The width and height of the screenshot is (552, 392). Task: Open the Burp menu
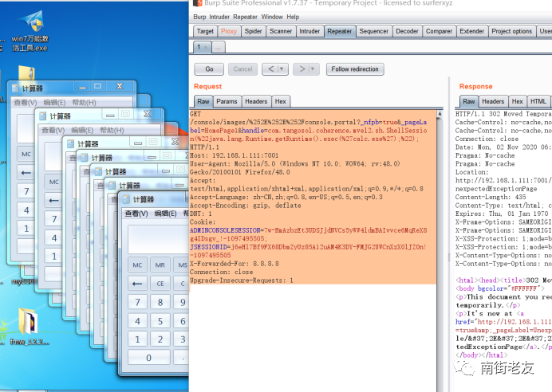(199, 17)
